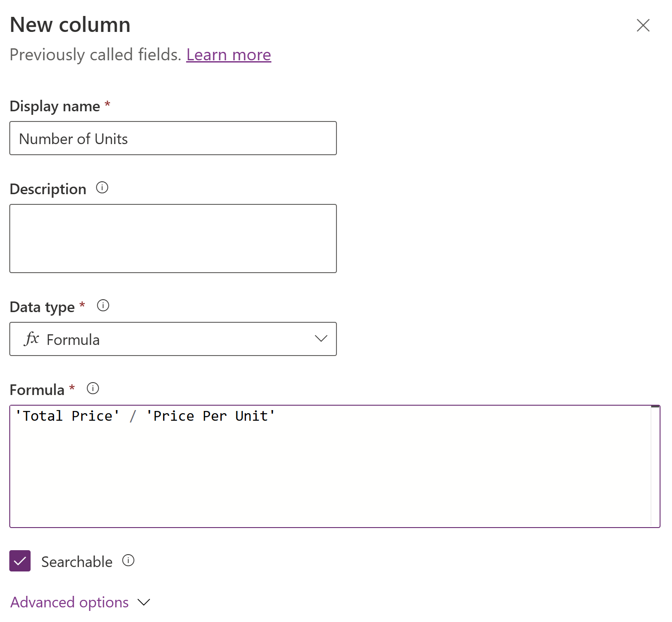Click the required asterisk next to Display name

click(x=108, y=106)
